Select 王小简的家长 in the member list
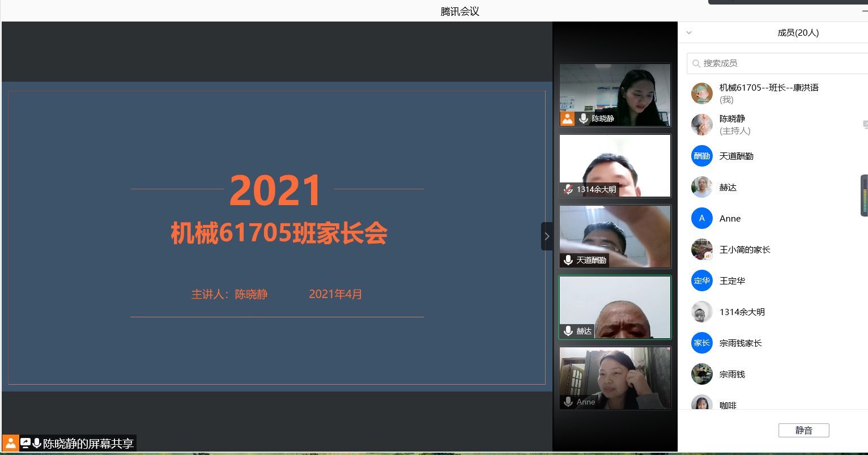868x455 pixels. coord(744,249)
